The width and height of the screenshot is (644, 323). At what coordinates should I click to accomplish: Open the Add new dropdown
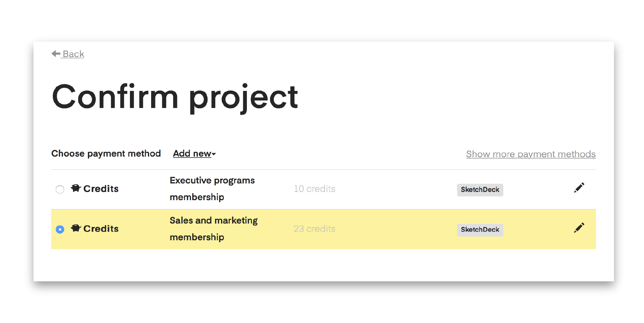[x=194, y=153]
